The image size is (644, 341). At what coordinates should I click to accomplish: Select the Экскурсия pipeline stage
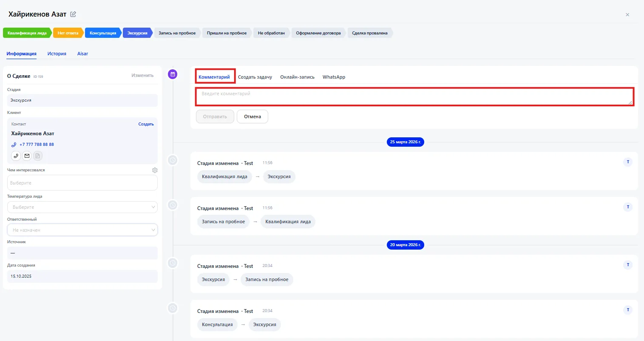(137, 33)
